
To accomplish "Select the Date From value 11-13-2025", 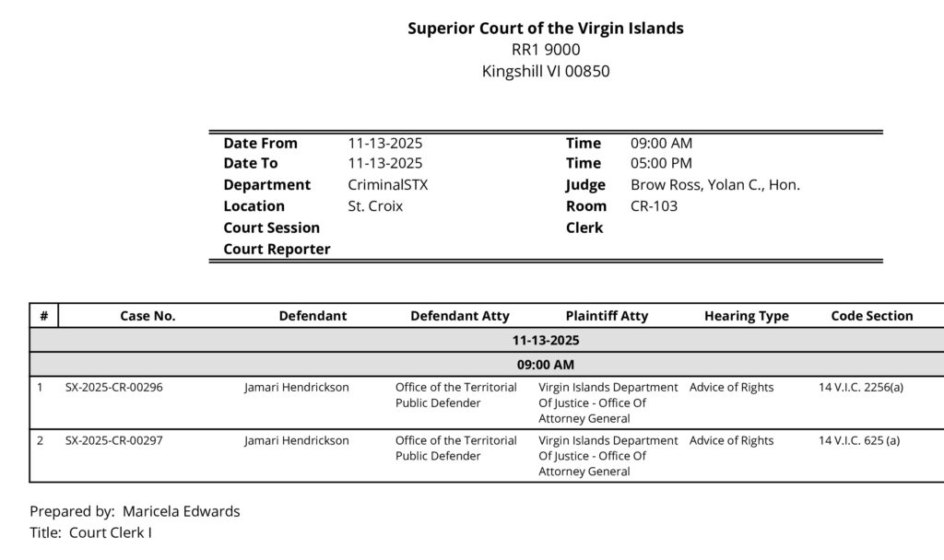I will (x=385, y=143).
